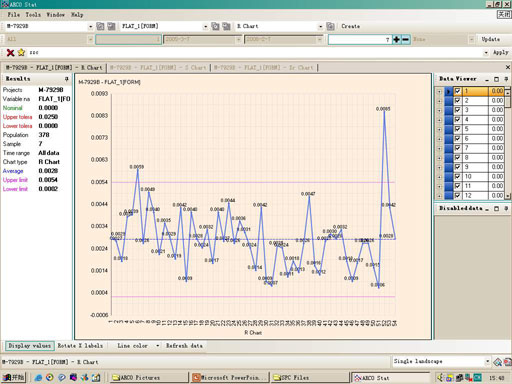Click the plus button to increase sample size

pos(396,40)
